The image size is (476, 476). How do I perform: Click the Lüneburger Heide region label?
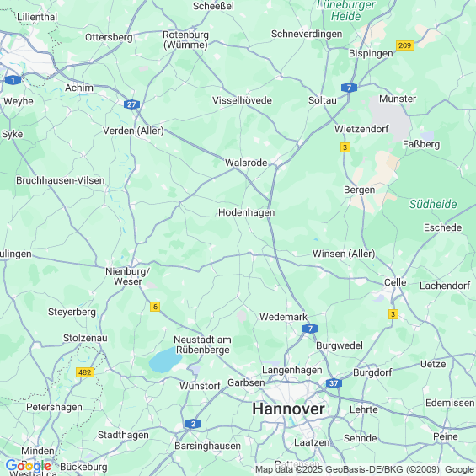click(x=346, y=11)
